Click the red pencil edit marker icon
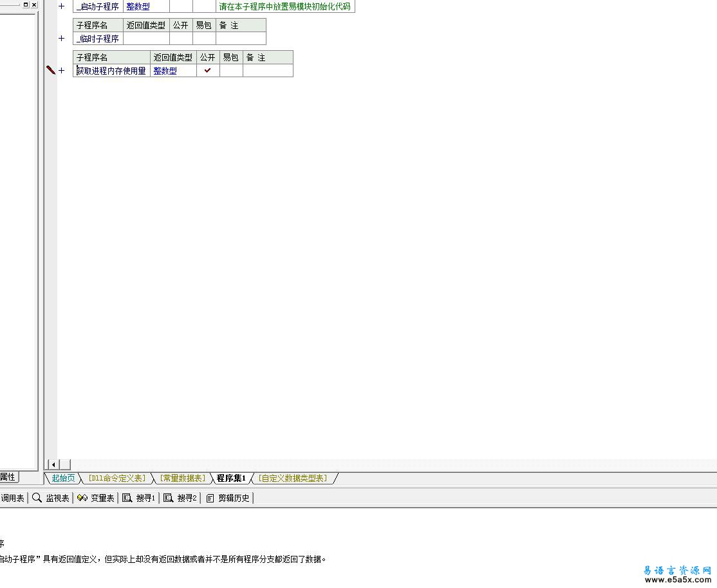The image size is (717, 588). pyautogui.click(x=51, y=70)
